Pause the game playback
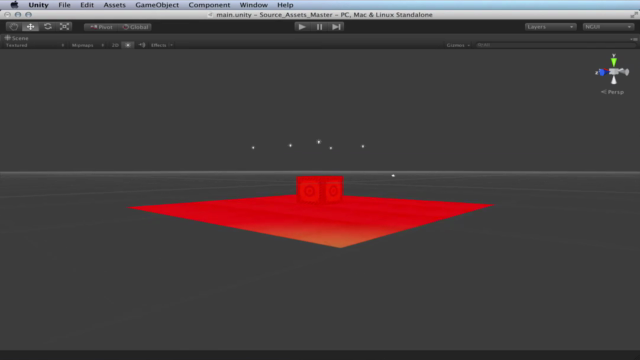 coord(319,27)
